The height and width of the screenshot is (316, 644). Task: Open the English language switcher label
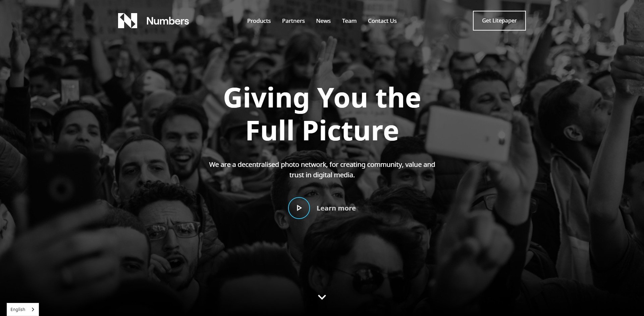(x=18, y=309)
